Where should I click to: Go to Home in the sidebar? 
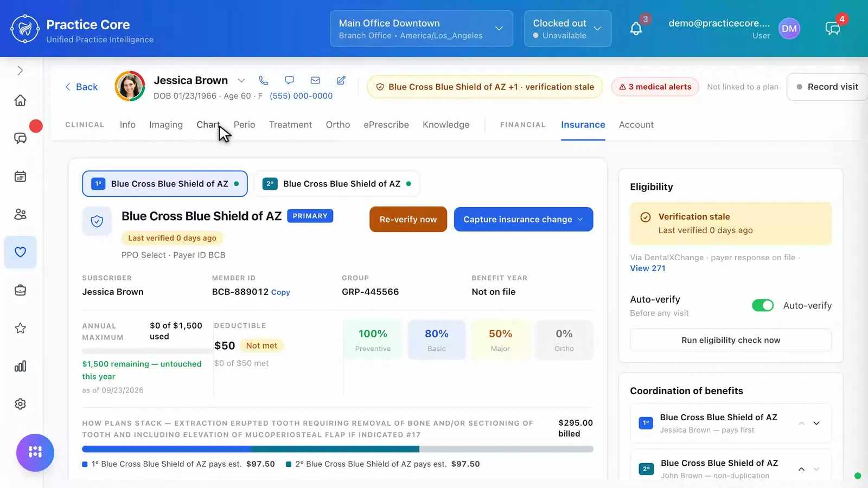(21, 100)
